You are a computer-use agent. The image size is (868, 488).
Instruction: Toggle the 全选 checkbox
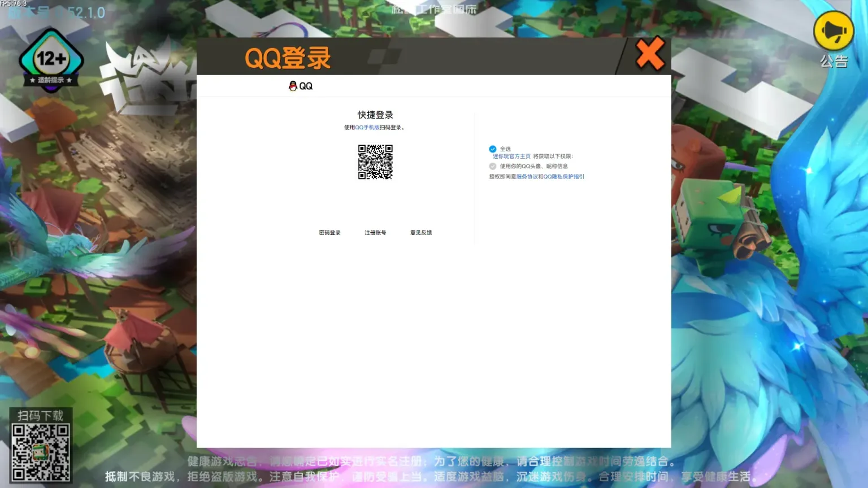(493, 149)
